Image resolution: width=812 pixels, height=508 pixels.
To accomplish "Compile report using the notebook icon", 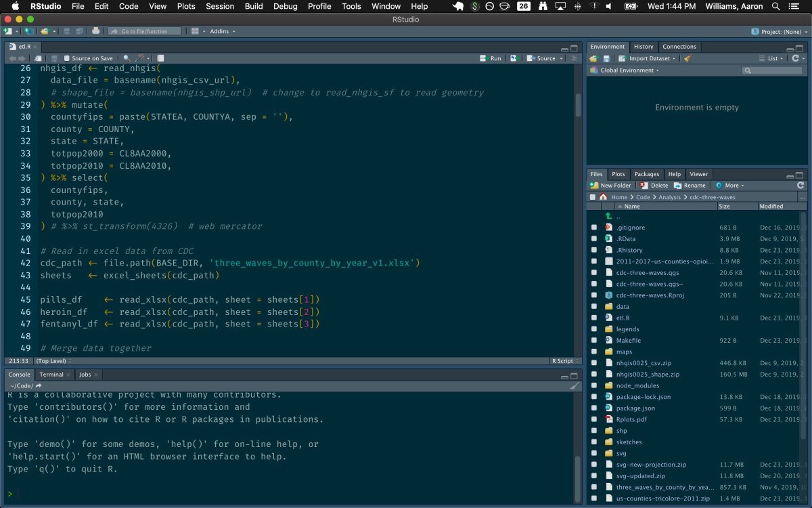I will [160, 58].
